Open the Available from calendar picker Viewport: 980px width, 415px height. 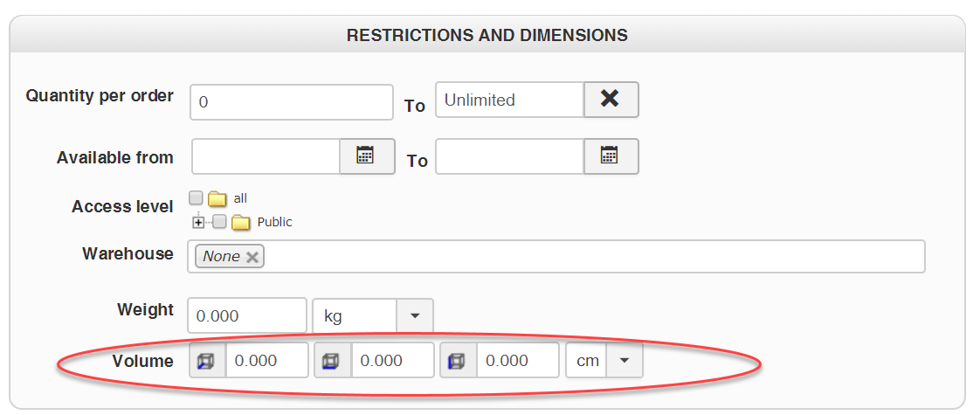tap(366, 156)
